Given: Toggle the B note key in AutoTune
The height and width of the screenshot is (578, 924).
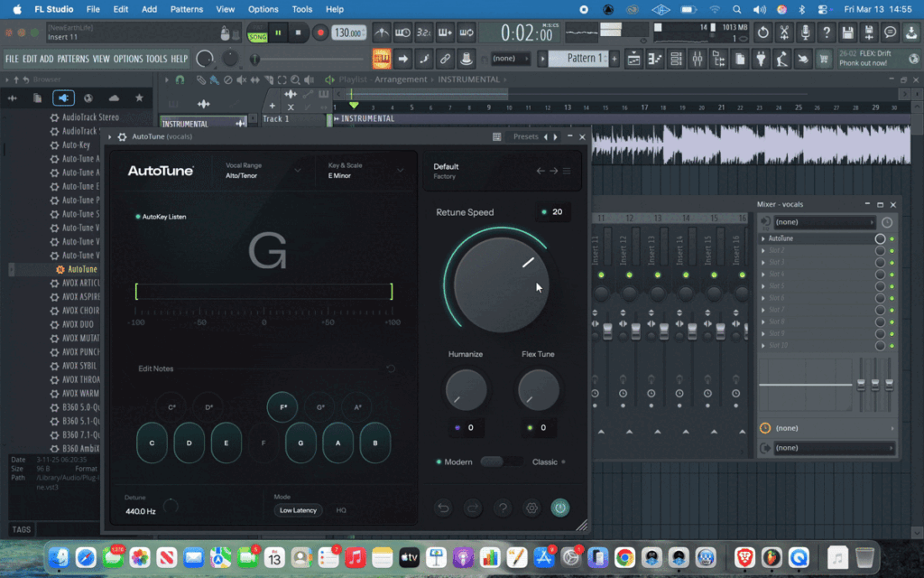Looking at the screenshot, I should pyautogui.click(x=375, y=443).
